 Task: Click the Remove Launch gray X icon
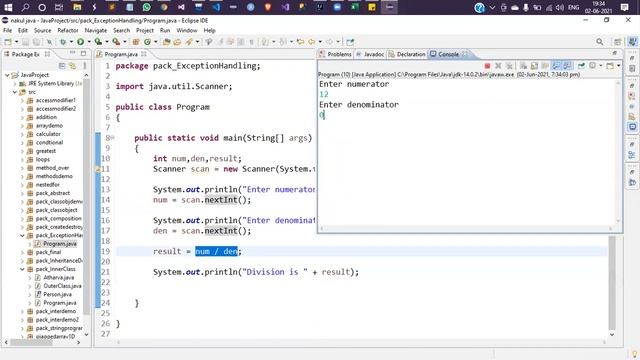tap(498, 66)
